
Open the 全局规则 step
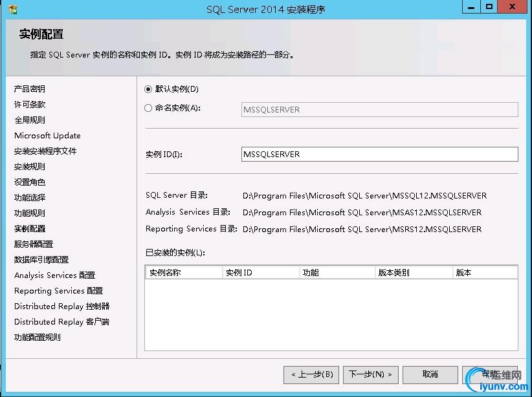[x=30, y=120]
